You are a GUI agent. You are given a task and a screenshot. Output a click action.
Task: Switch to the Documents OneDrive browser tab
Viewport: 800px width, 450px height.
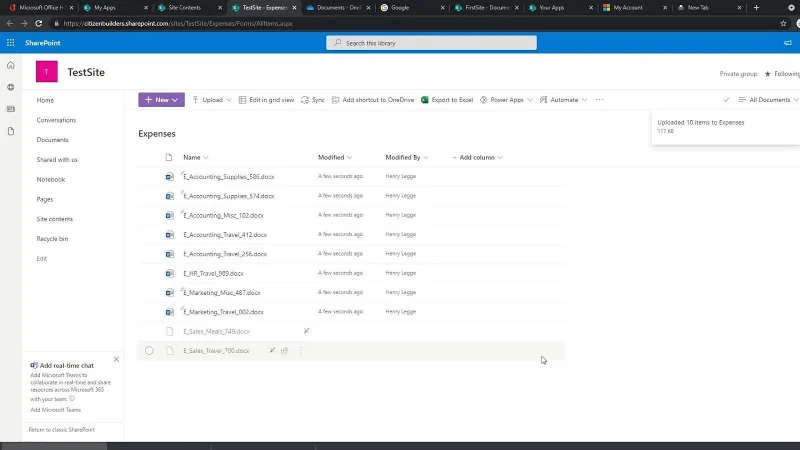(338, 8)
